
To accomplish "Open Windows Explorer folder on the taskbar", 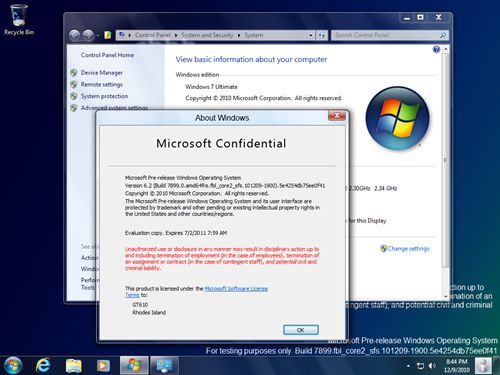I will (x=74, y=366).
